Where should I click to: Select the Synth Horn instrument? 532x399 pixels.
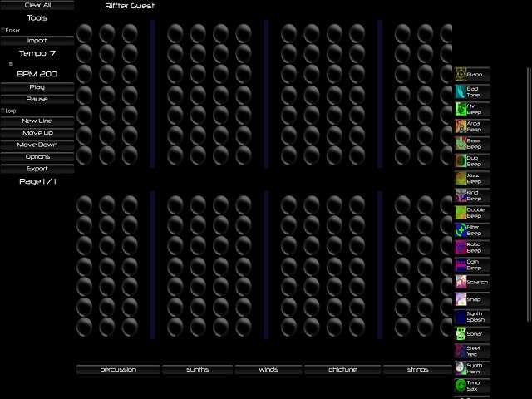point(472,368)
